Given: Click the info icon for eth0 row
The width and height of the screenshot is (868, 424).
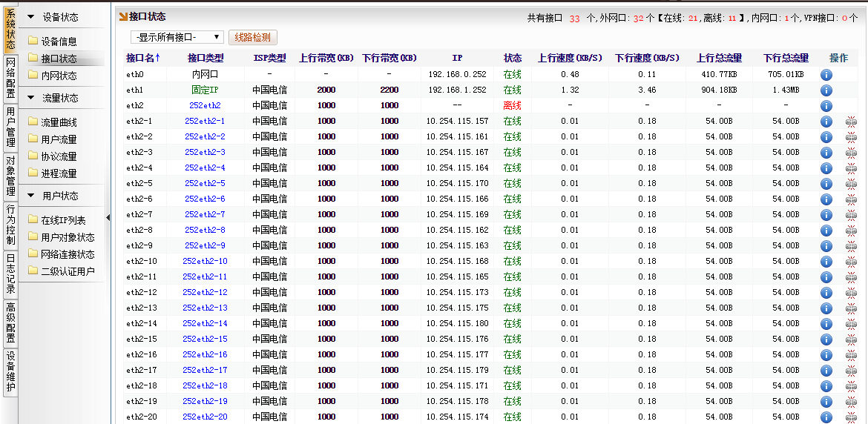Looking at the screenshot, I should pyautogui.click(x=826, y=74).
